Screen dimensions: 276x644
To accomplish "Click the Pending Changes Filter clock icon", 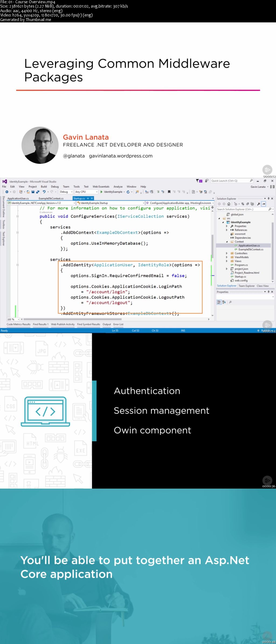I will point(236,204).
